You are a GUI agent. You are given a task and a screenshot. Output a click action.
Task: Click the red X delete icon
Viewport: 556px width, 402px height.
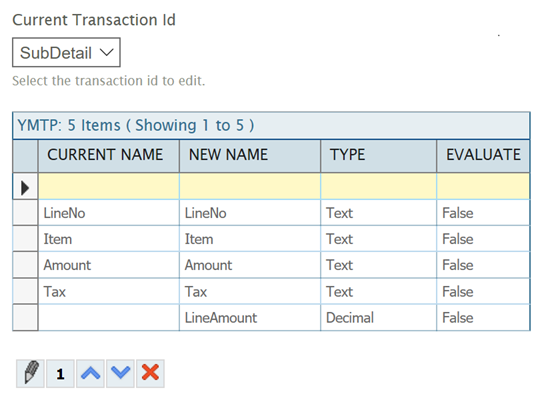(150, 373)
